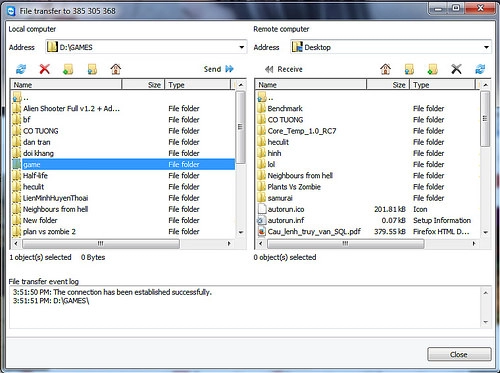500x373 pixels.
Task: Go to home location on local computer
Action: [116, 69]
